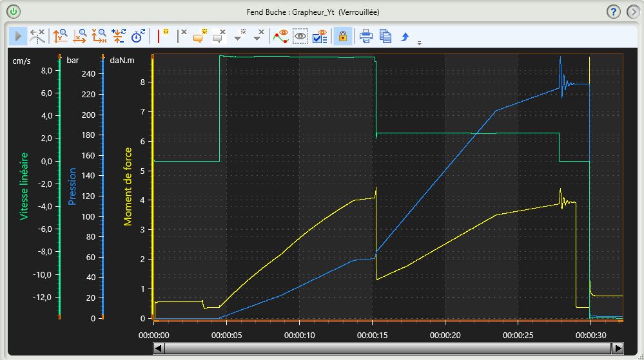644x360 pixels.
Task: Click the window title Fend Buche : Grapheur_Yt
Action: 313,12
